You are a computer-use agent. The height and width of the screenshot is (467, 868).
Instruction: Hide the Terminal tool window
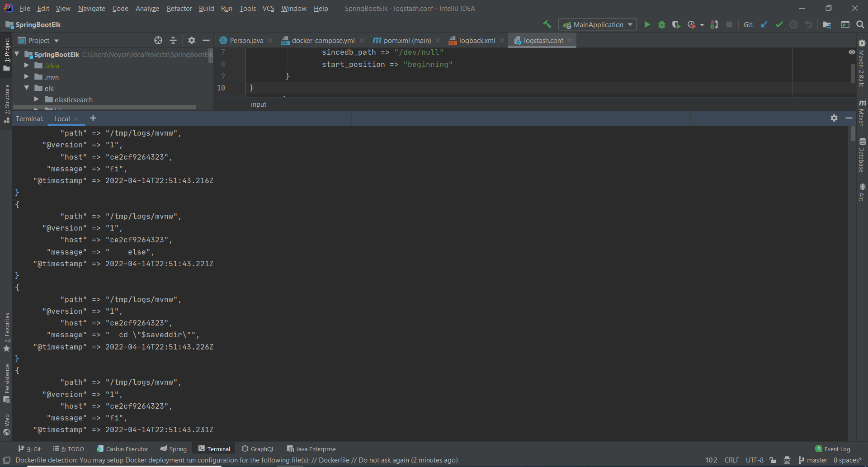(x=849, y=118)
